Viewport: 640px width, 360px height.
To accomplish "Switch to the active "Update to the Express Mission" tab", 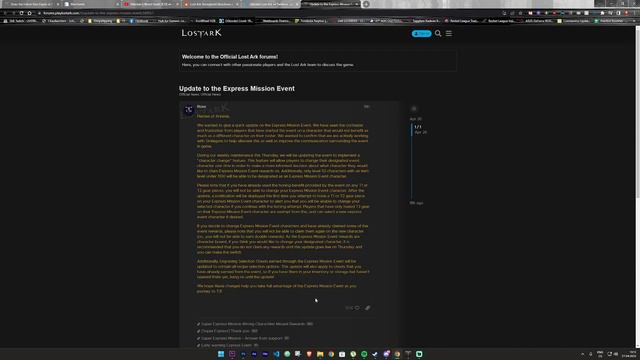I will (x=331, y=4).
